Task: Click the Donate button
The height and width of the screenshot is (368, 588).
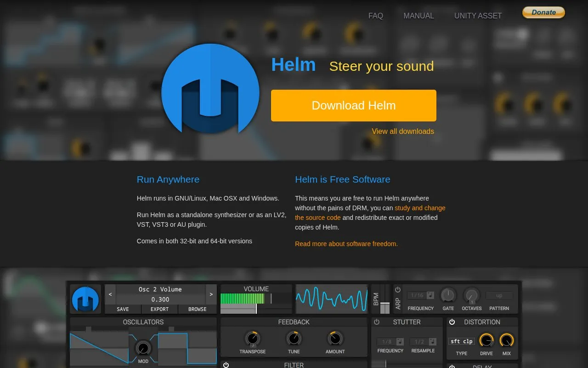Action: [543, 13]
